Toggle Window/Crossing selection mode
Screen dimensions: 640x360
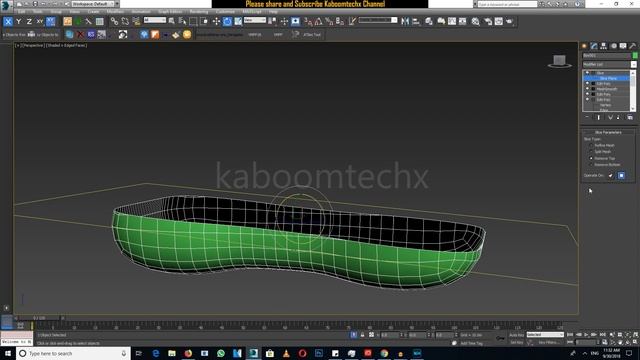point(204,21)
